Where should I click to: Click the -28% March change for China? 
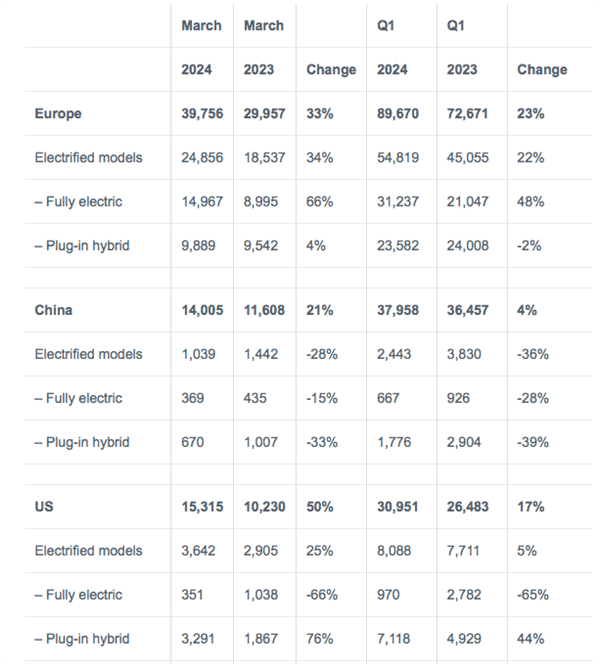point(324,354)
